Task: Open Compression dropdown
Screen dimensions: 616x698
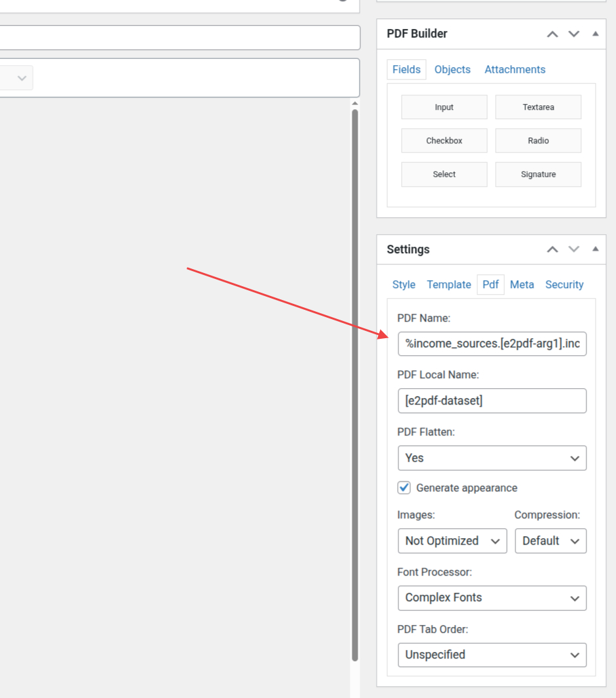Action: 550,541
